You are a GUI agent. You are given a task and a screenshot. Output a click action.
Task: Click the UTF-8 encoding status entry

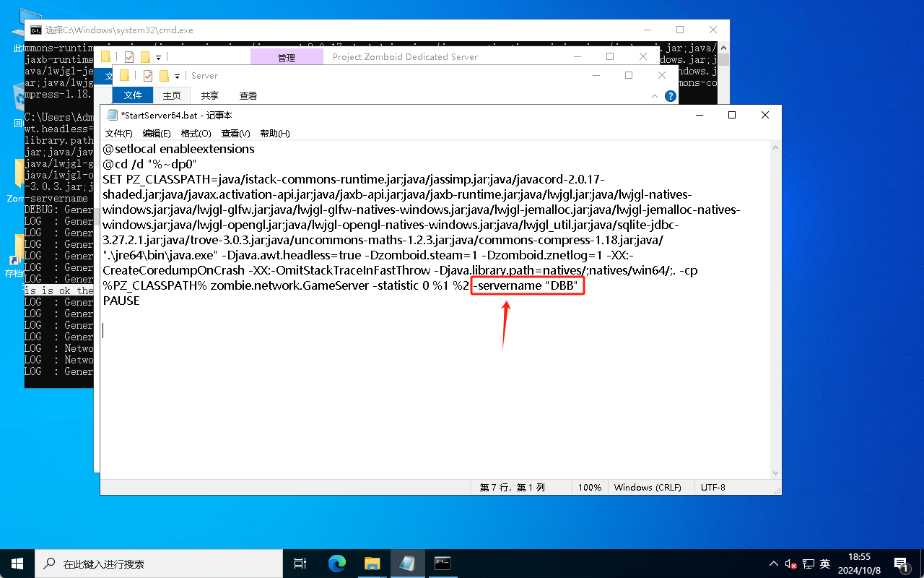click(713, 488)
